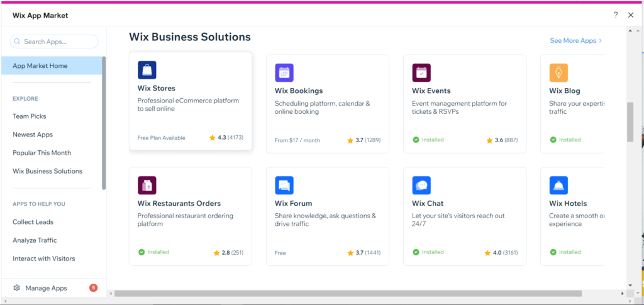Open help via the question mark icon

pyautogui.click(x=616, y=15)
